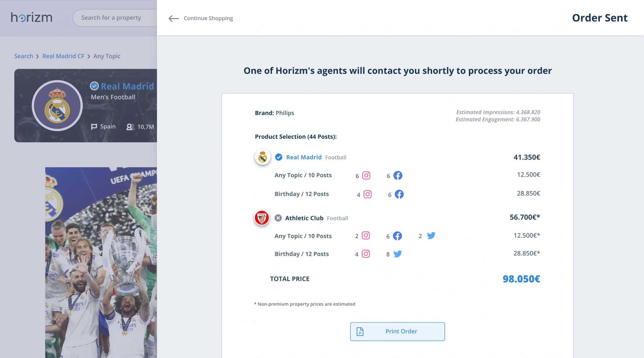The height and width of the screenshot is (358, 644).
Task: Click the PDF document icon on Print Order
Action: [x=360, y=332]
